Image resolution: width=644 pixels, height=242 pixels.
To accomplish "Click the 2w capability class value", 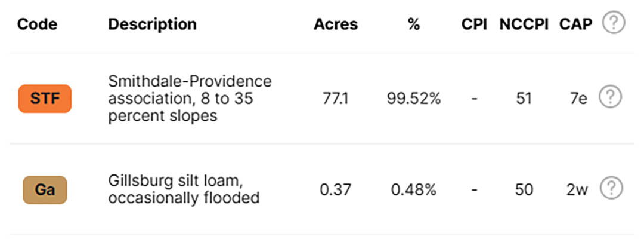I will point(577,190).
